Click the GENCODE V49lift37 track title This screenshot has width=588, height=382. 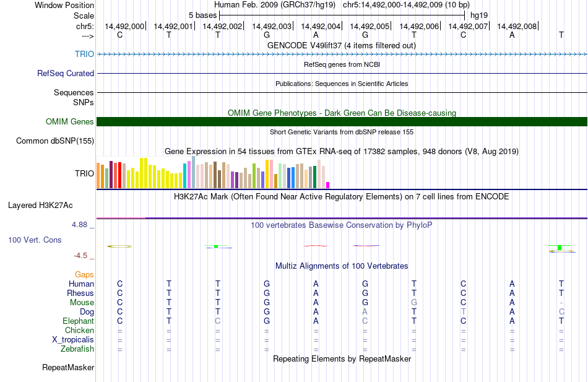coord(342,46)
